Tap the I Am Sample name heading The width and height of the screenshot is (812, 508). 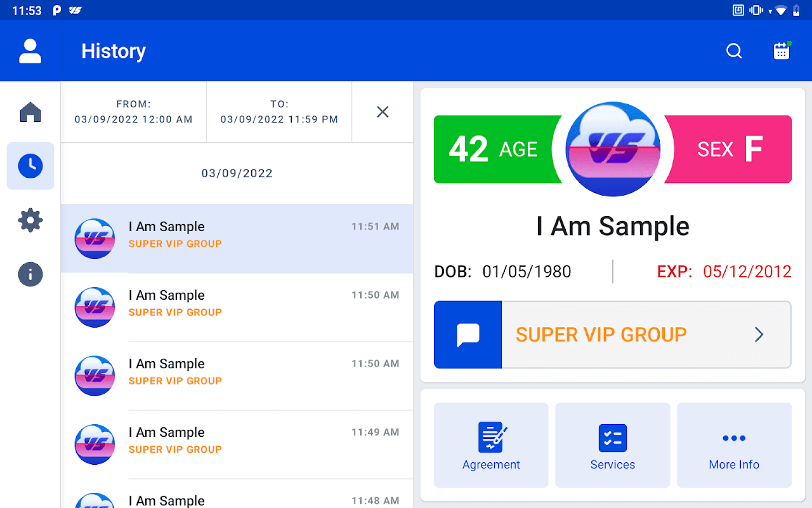[613, 226]
